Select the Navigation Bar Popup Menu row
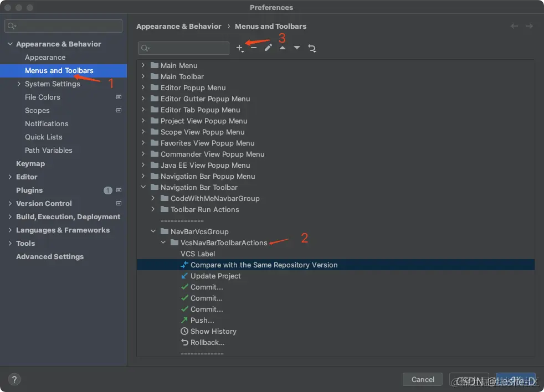The height and width of the screenshot is (392, 544). coord(336,176)
